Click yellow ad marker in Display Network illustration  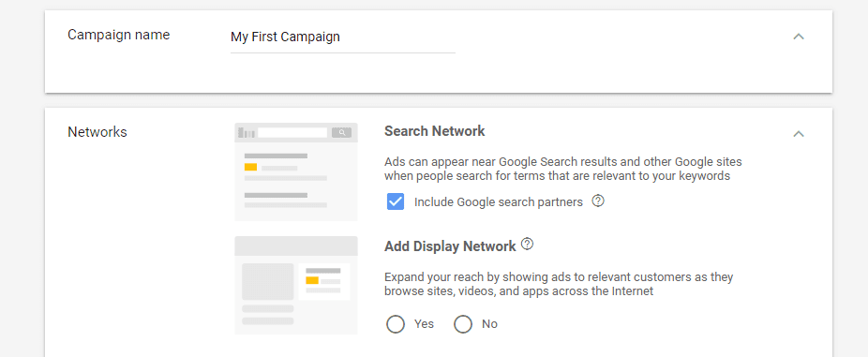tap(312, 280)
